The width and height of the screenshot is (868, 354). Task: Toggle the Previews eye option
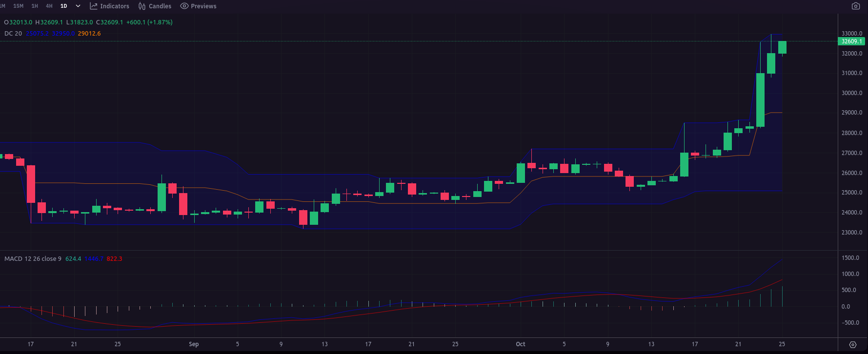click(x=199, y=6)
